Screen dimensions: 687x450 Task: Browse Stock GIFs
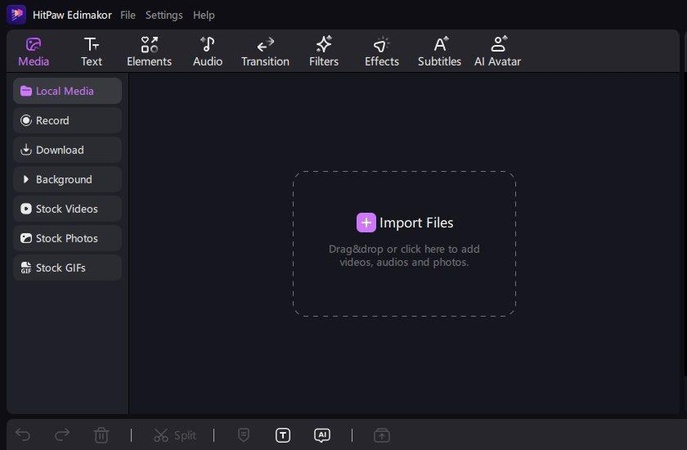[67, 268]
